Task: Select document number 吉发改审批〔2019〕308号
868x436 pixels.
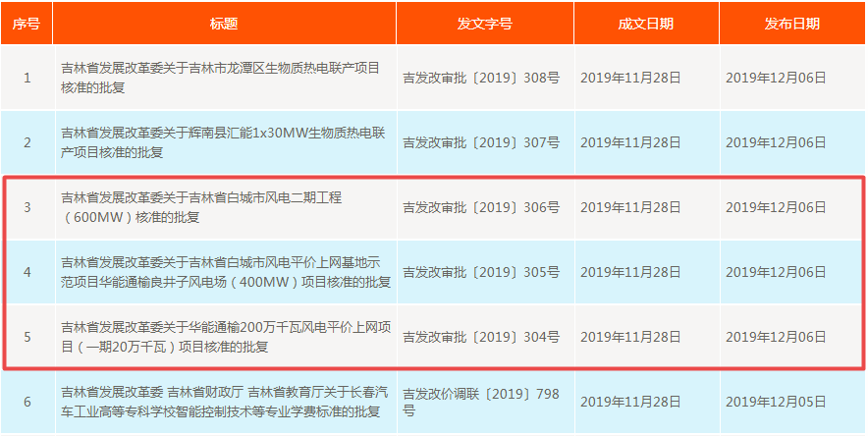Action: 481,78
